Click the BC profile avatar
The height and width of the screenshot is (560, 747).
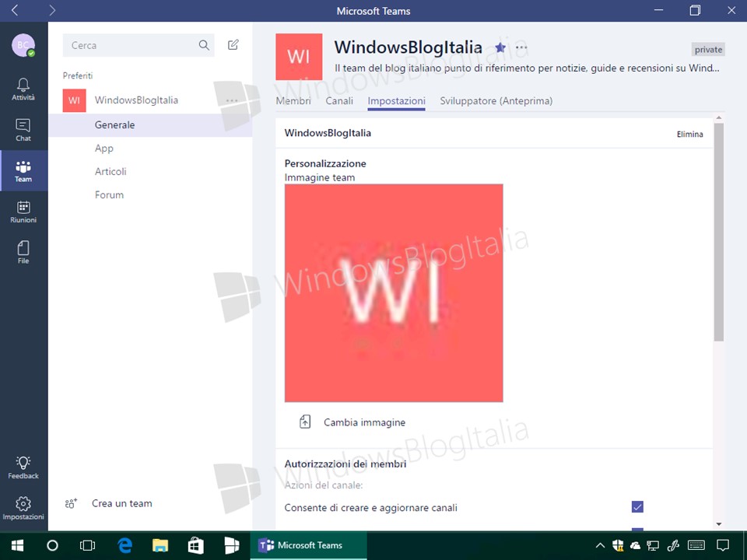click(x=23, y=45)
